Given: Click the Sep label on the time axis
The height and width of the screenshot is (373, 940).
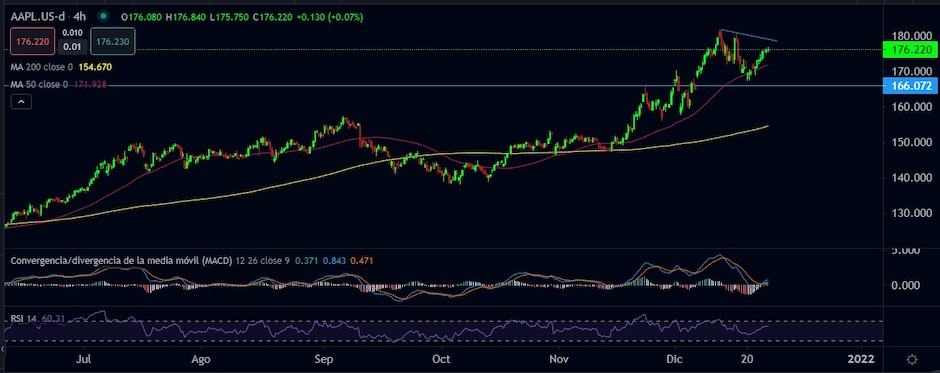Looking at the screenshot, I should (324, 359).
